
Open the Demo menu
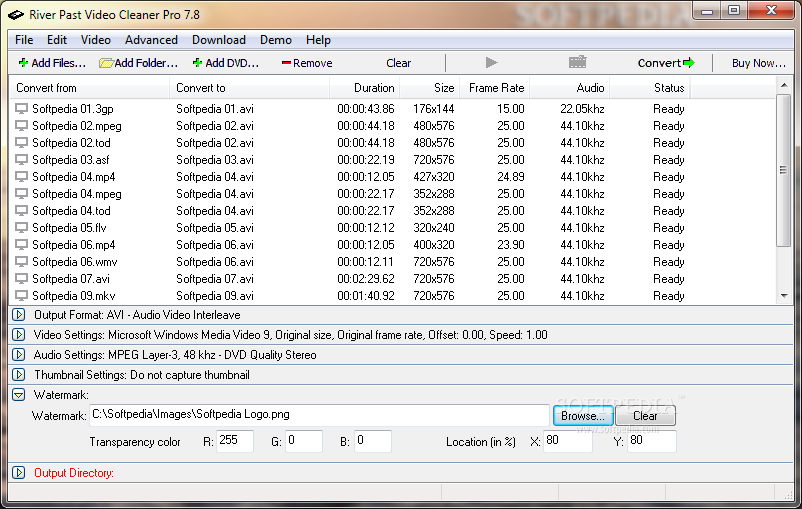pos(276,40)
